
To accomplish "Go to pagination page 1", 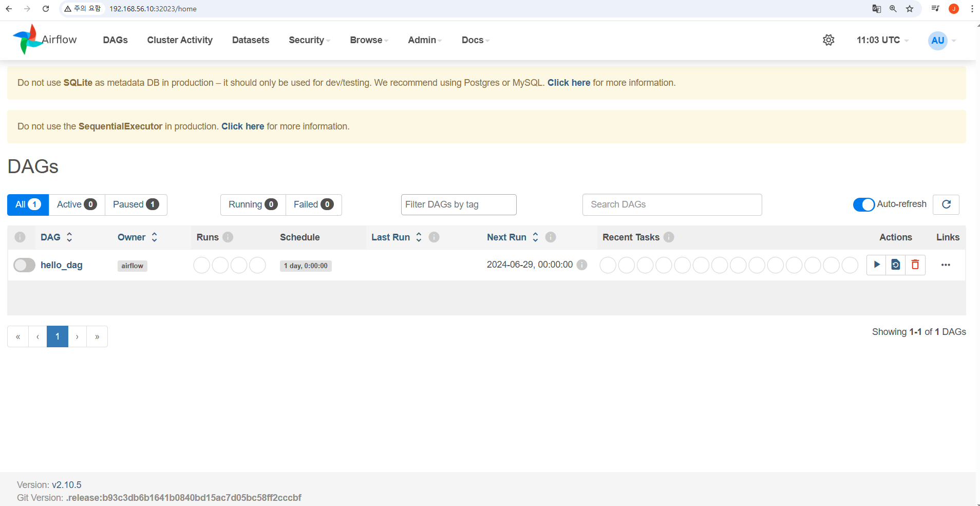I will [58, 336].
